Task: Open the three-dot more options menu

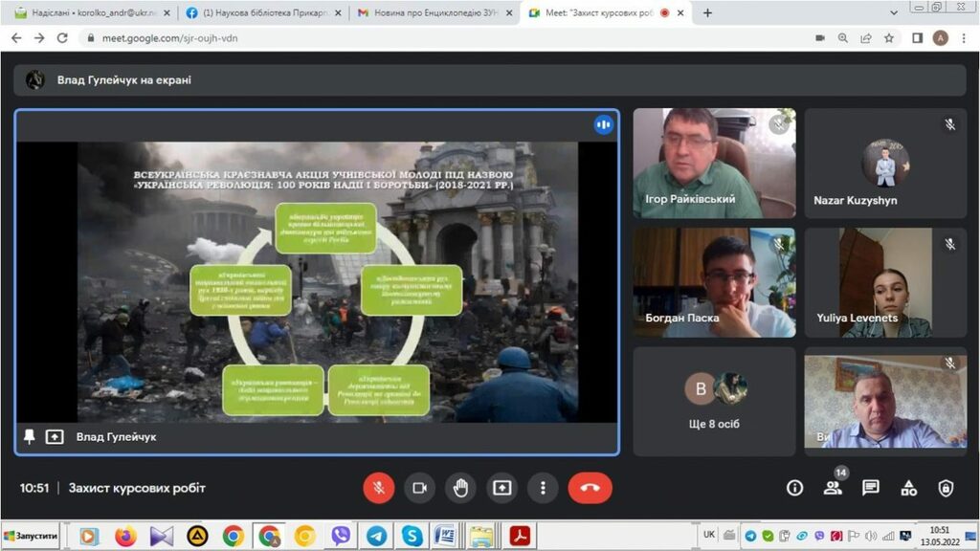Action: pos(543,488)
